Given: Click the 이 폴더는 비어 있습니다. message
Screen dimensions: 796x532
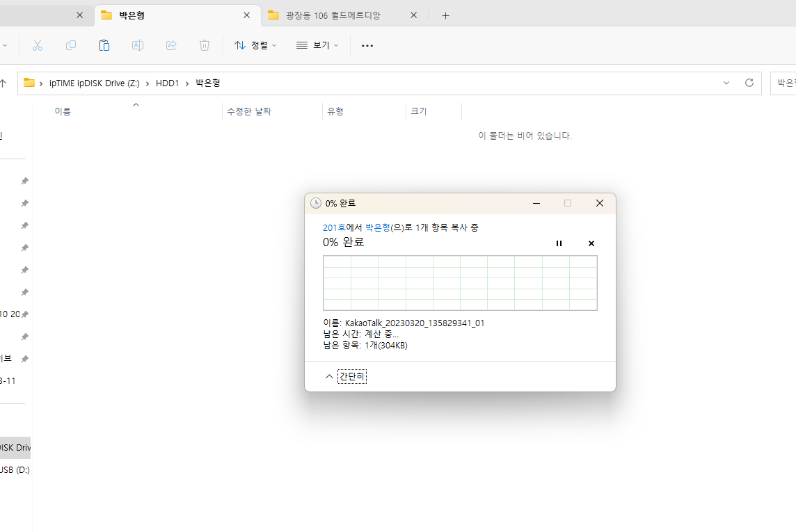Looking at the screenshot, I should pyautogui.click(x=525, y=136).
